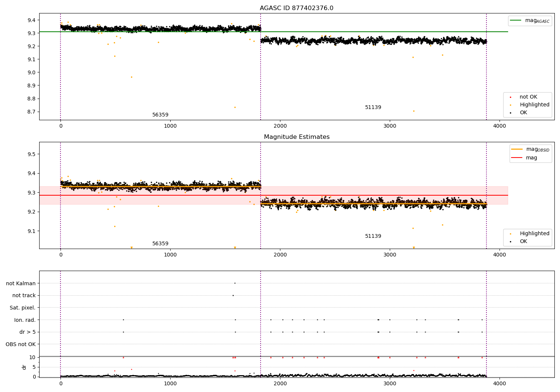The height and width of the screenshot is (392, 560).
Task: Select the orange mag OBSID legend line sample
Action: tap(517, 149)
